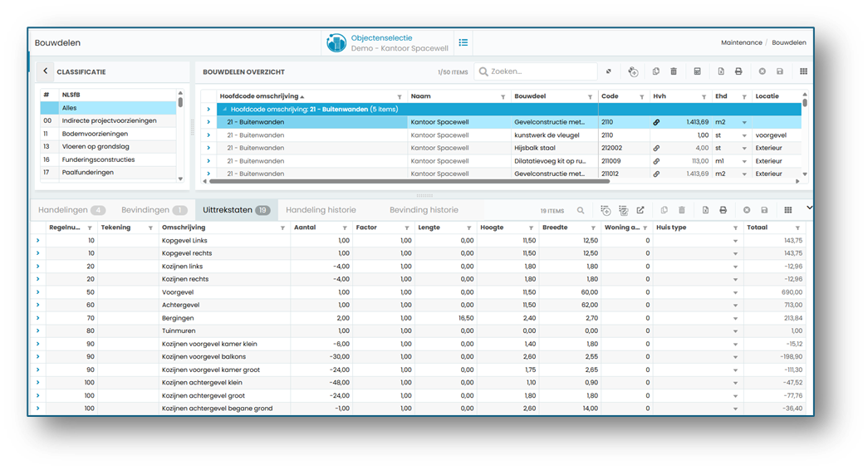
Task: Open the Bevinding historie tab
Action: 424,210
